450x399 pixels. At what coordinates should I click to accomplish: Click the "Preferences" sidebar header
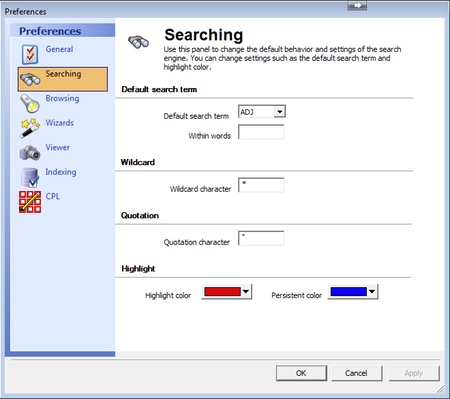point(50,31)
